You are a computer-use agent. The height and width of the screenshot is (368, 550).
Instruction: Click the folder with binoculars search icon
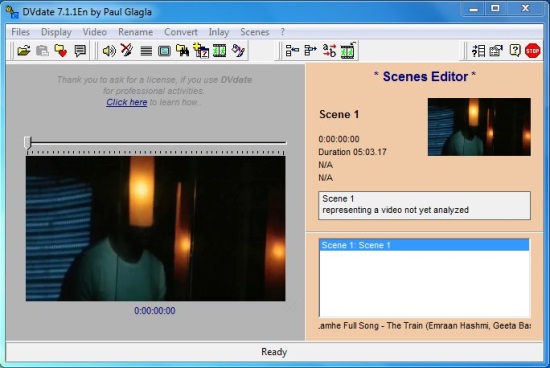pos(182,51)
